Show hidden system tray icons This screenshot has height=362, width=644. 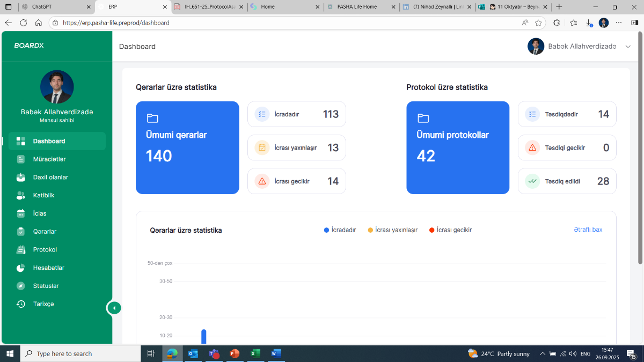pos(542,354)
